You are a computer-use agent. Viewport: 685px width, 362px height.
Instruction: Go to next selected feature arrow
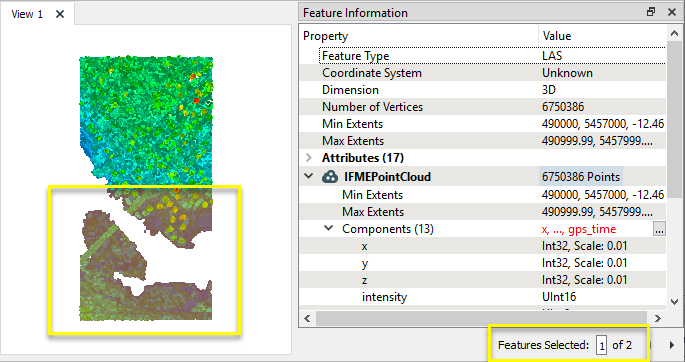pyautogui.click(x=672, y=345)
